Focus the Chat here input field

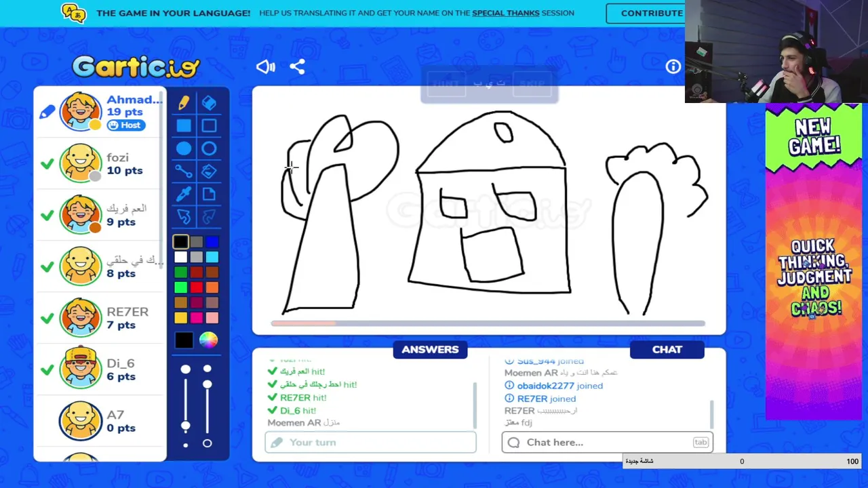click(x=607, y=443)
